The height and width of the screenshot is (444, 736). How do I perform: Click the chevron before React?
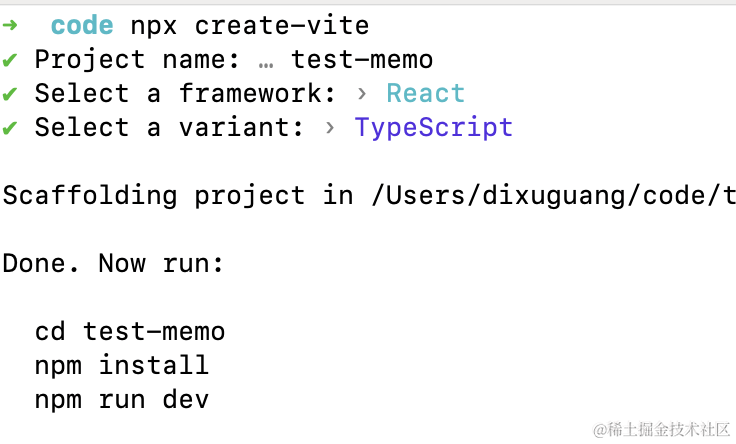(363, 94)
